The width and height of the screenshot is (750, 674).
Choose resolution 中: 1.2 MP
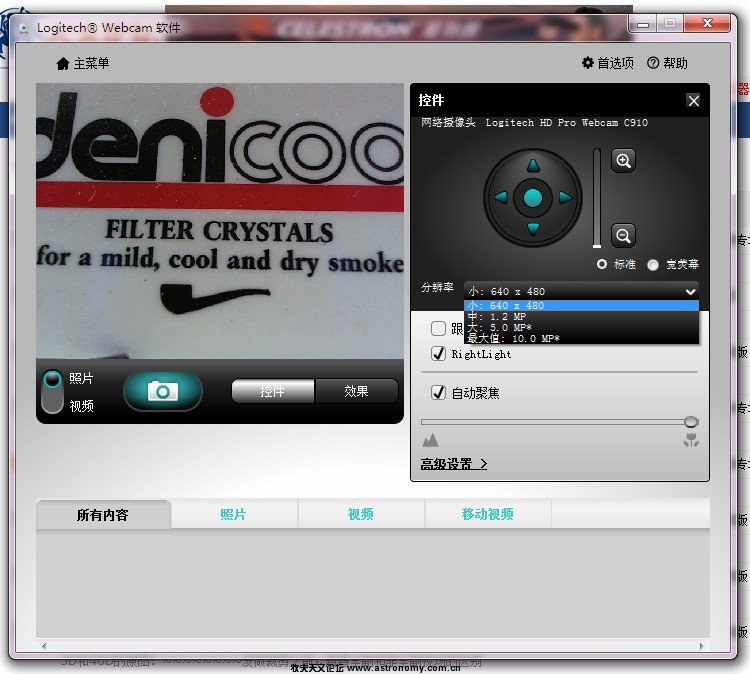[x=581, y=317]
